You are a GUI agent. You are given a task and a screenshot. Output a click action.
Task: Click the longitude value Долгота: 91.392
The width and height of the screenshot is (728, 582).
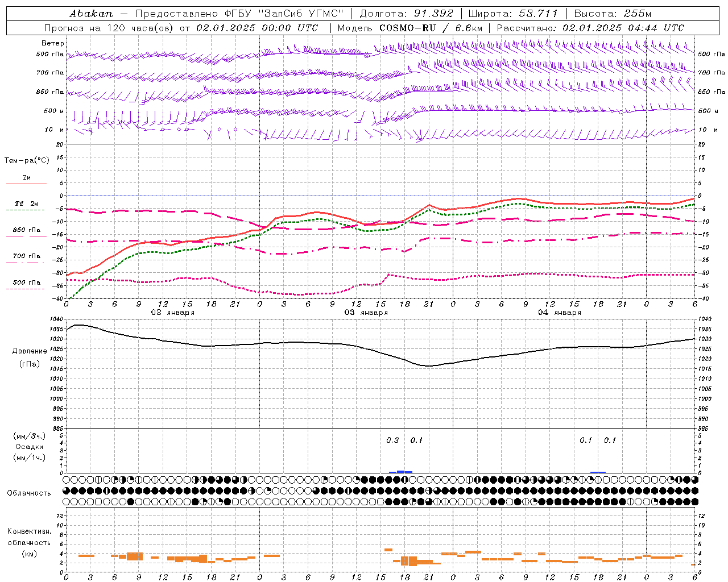(407, 14)
